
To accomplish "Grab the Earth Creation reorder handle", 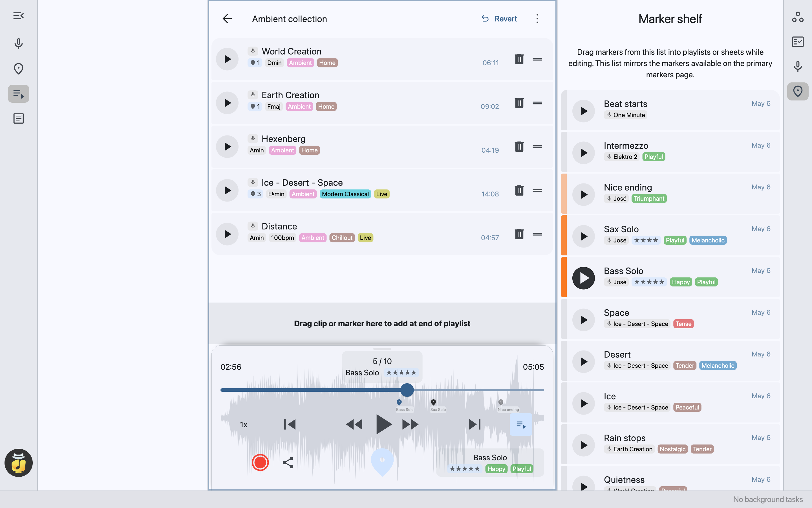I will click(537, 103).
